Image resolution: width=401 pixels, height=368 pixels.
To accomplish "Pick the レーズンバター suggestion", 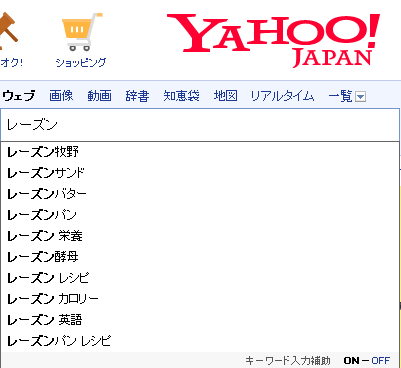I will tap(200, 194).
